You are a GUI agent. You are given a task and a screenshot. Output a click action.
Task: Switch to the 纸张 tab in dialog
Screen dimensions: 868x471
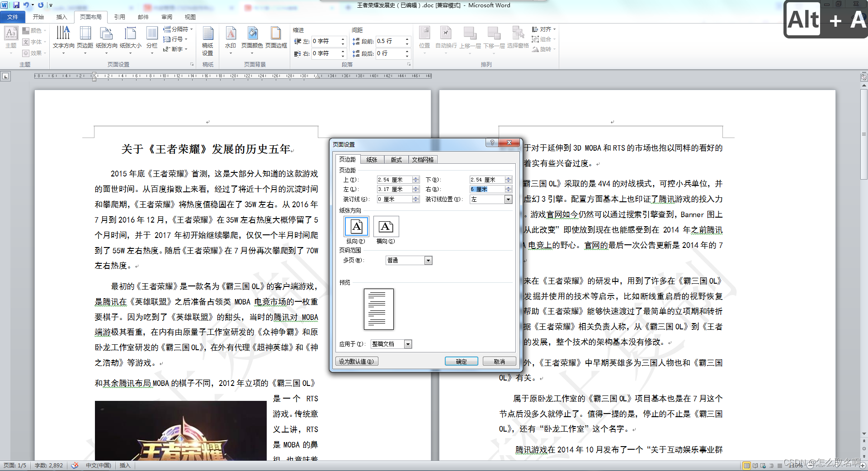pyautogui.click(x=372, y=160)
